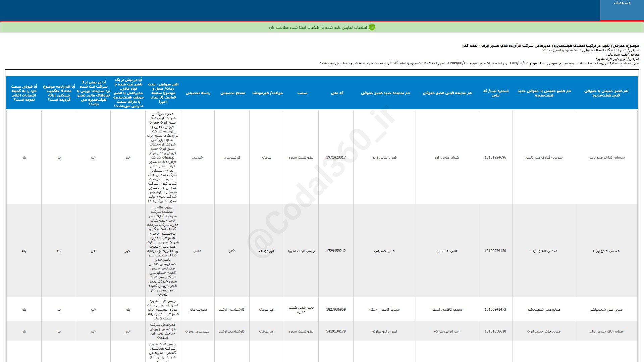Click the شماره ثبت/ کد ملی header

[495, 93]
